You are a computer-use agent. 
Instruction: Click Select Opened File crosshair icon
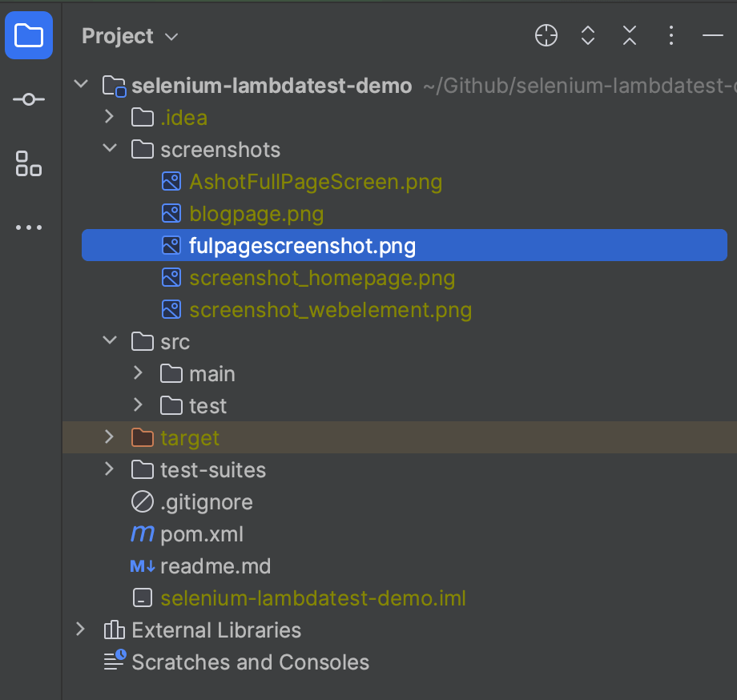click(x=546, y=35)
